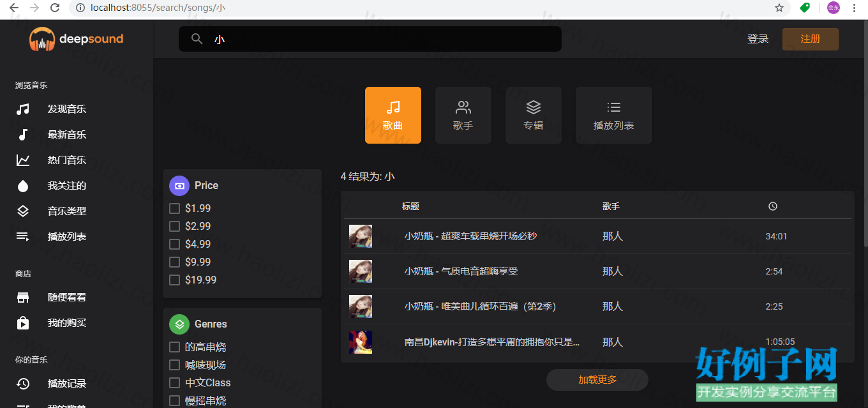Click the clock duration column icon
Image resolution: width=868 pixels, height=408 pixels.
pos(772,206)
